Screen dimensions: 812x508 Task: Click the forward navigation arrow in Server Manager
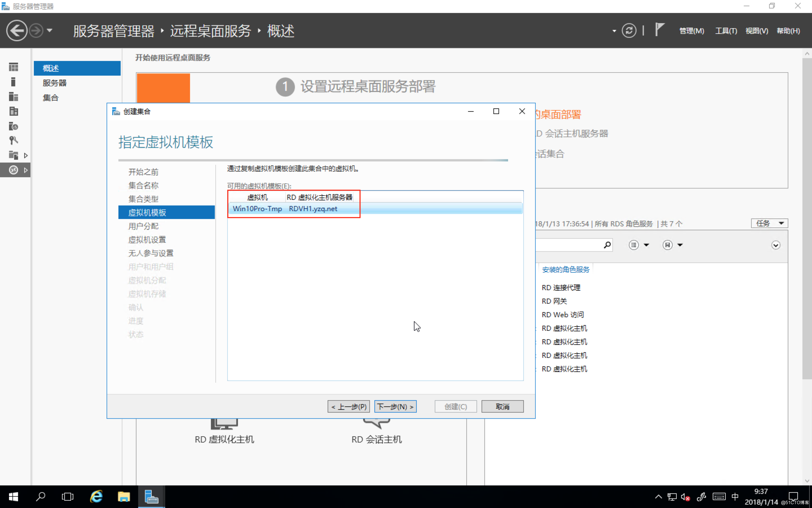pos(36,30)
